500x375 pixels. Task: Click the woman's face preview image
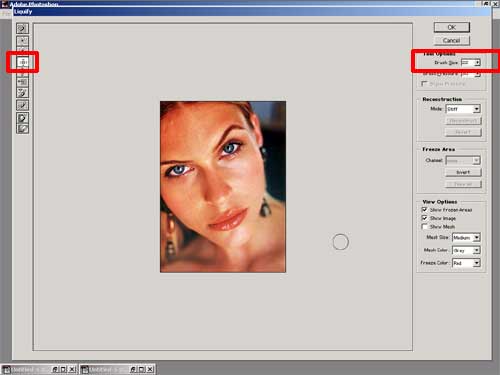click(223, 187)
